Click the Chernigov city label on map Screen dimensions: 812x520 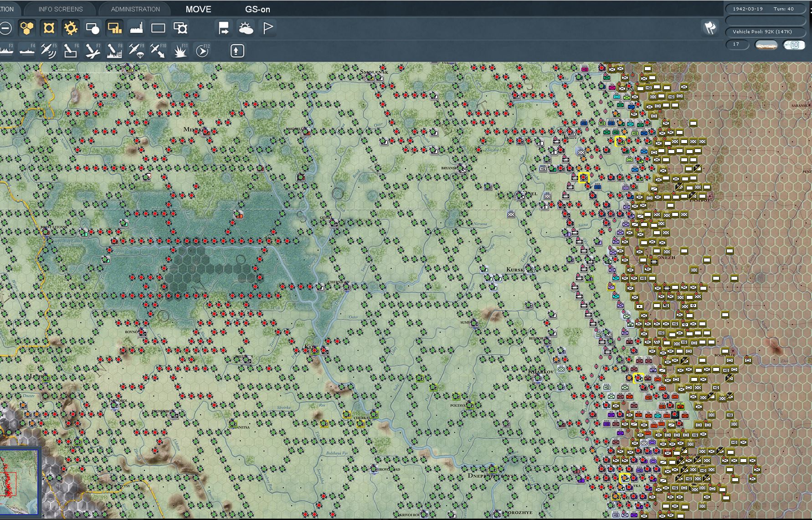coord(338,282)
